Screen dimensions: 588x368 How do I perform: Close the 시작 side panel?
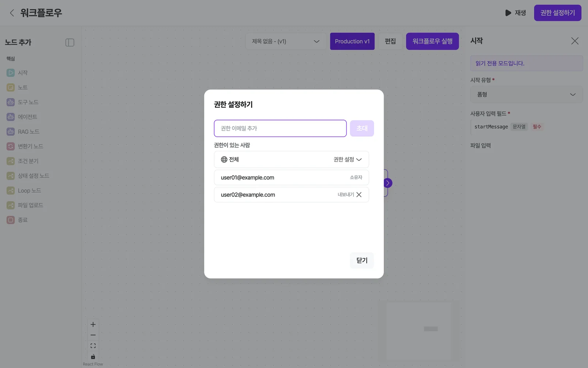[575, 41]
